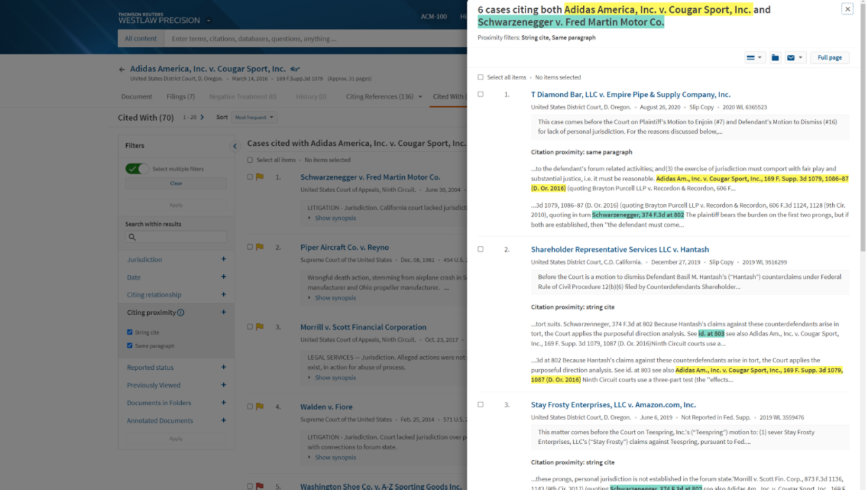Tick Select all items in side panel
868x490 pixels.
[x=480, y=77]
